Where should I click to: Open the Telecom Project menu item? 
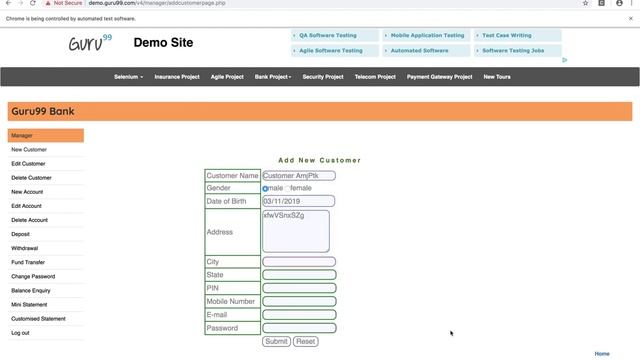[375, 77]
